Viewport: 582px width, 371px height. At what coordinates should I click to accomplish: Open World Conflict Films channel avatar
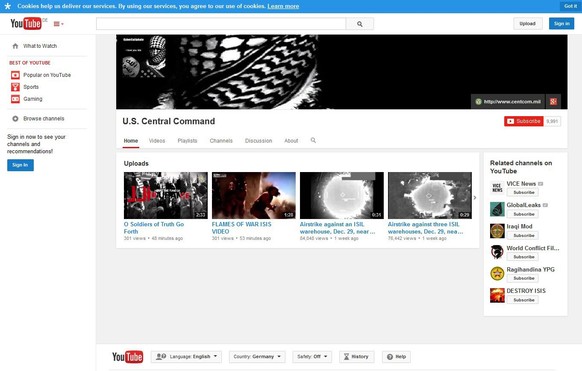(497, 252)
